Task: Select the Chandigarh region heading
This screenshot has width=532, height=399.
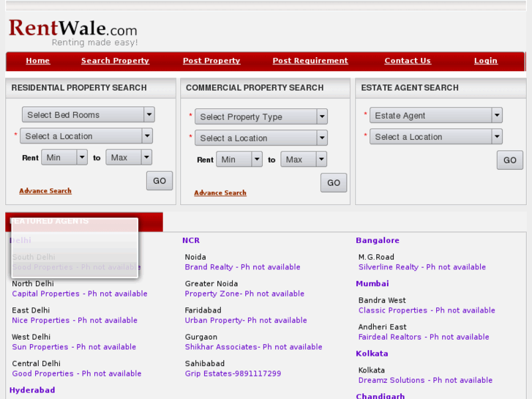Action: pyautogui.click(x=381, y=396)
